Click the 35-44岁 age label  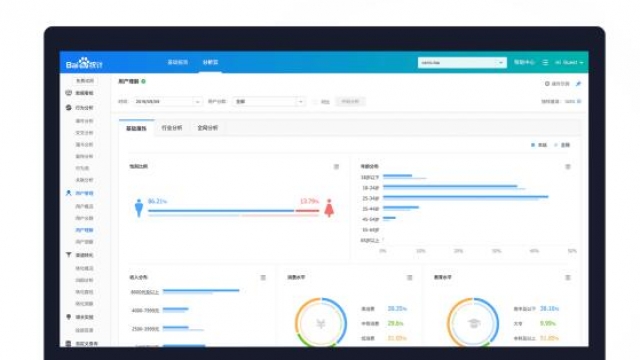[370, 209]
